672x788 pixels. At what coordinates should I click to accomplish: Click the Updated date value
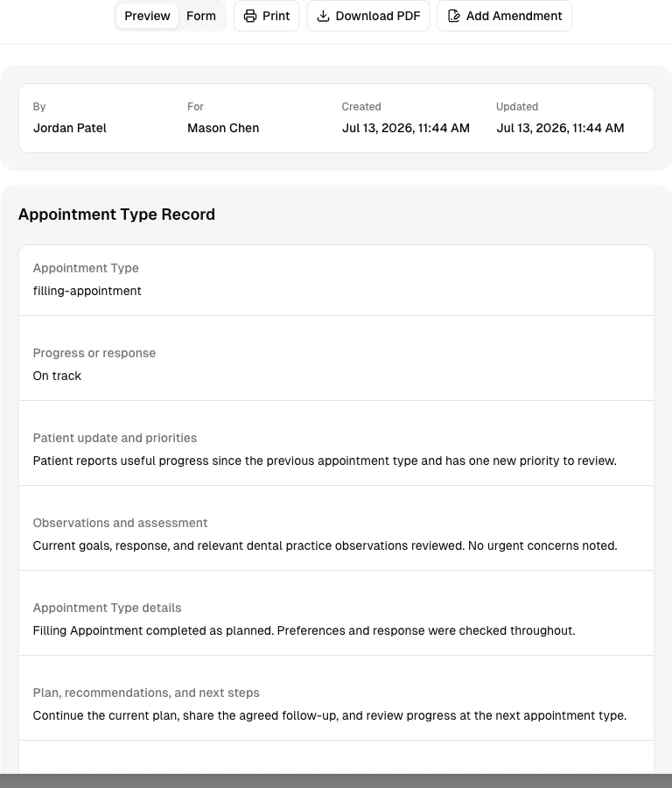(x=560, y=128)
